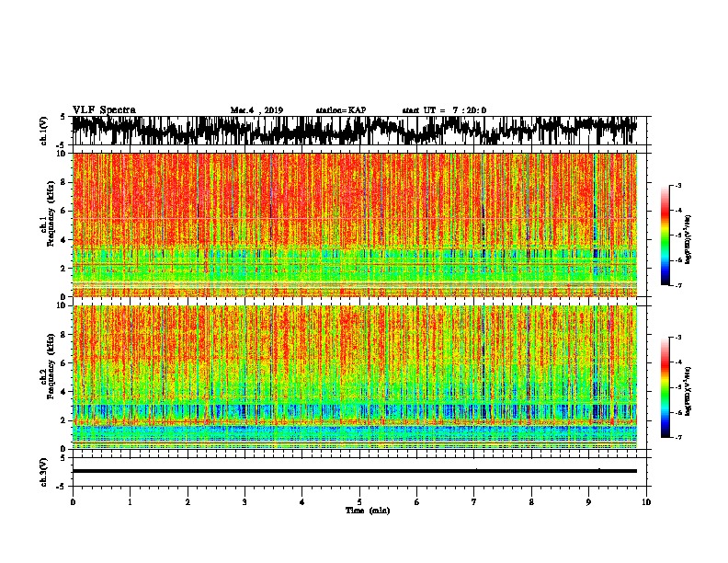Click the "VLF Spectra" plot title

pos(104,110)
